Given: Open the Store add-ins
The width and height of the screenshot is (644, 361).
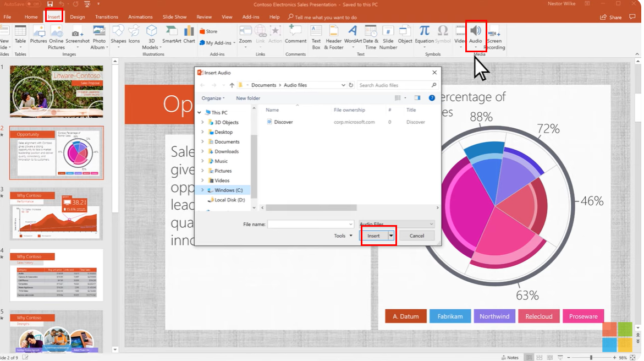Looking at the screenshot, I should (x=208, y=31).
